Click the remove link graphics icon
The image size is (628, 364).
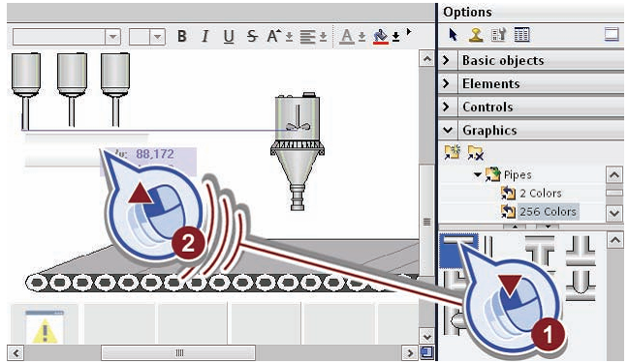point(476,152)
